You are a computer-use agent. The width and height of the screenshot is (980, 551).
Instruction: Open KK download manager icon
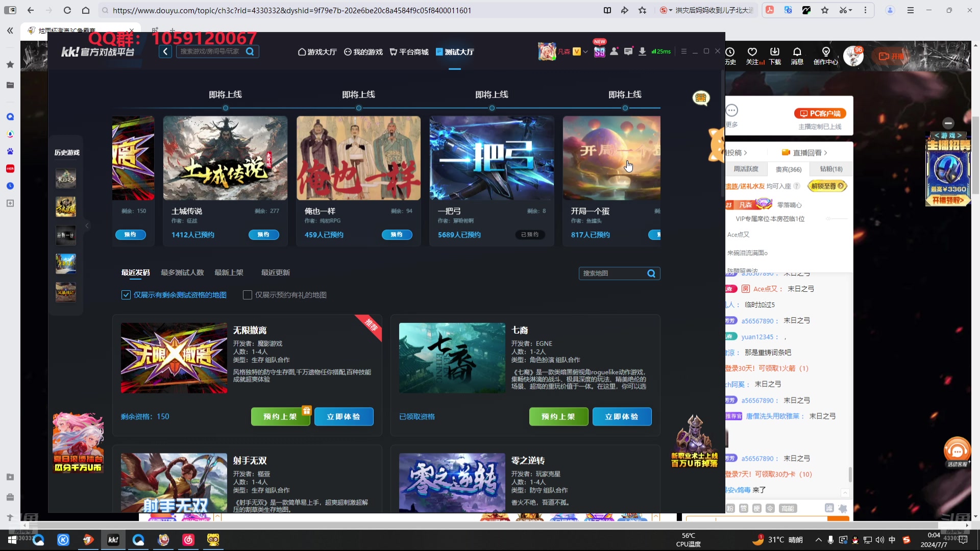click(x=642, y=52)
